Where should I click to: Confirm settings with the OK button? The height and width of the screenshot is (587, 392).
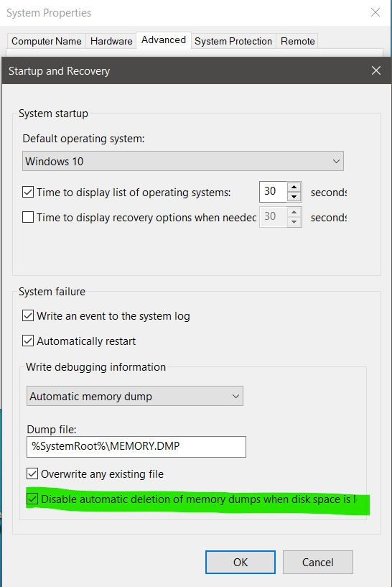click(241, 563)
